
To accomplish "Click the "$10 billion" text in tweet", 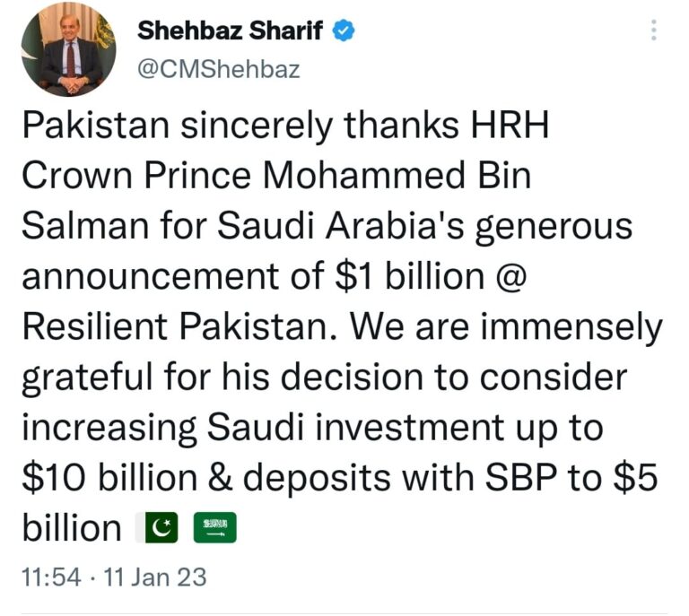I will [x=109, y=477].
